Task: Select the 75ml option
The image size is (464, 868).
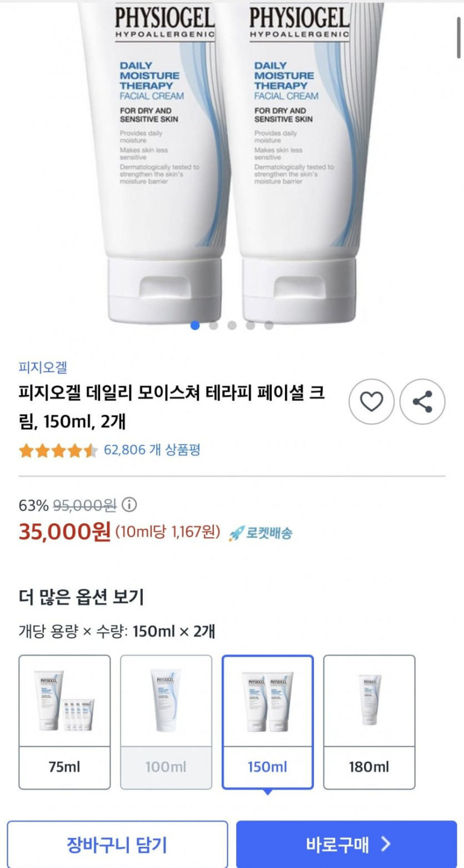Action: [64, 722]
